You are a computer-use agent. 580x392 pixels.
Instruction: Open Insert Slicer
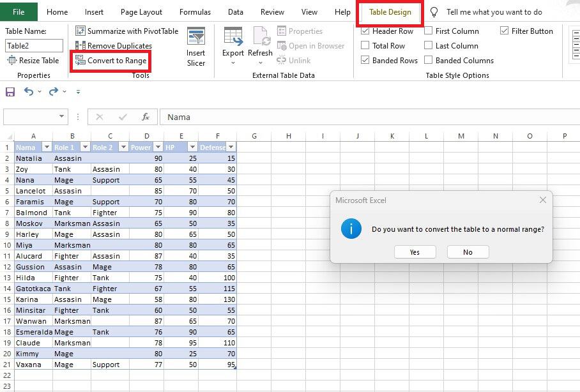(x=195, y=47)
